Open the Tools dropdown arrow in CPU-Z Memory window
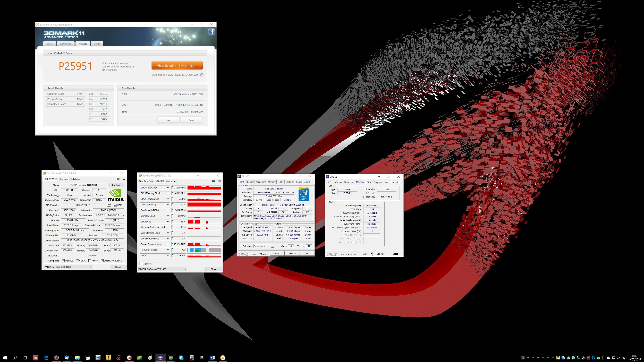This screenshot has height=362, width=644. coord(371,254)
